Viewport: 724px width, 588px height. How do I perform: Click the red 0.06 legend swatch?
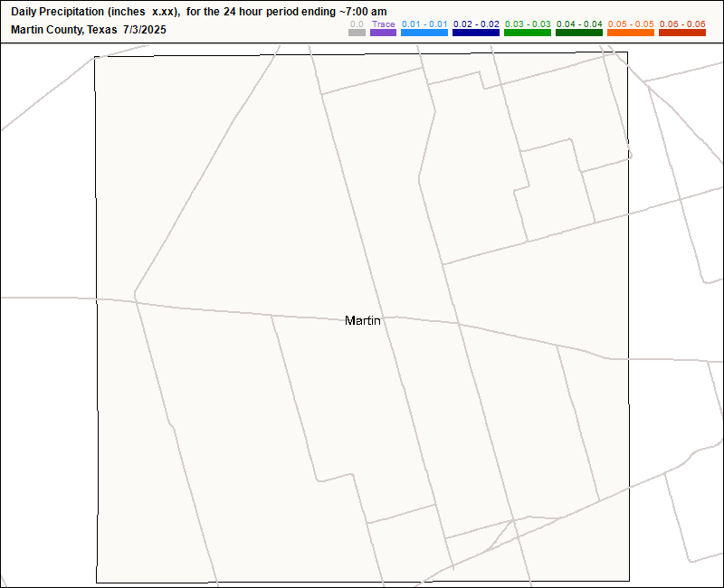682,33
